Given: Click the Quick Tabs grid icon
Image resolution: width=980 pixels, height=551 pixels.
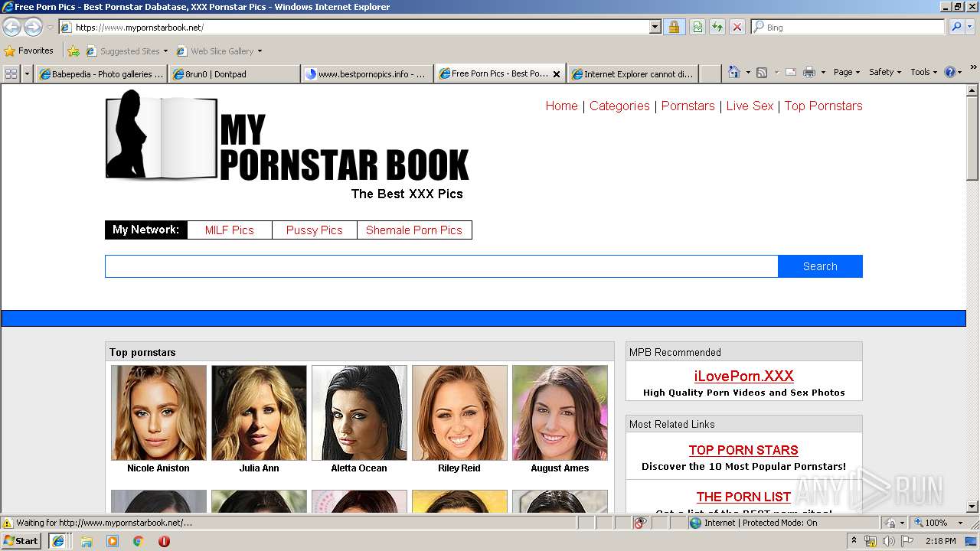Looking at the screenshot, I should click(x=11, y=73).
